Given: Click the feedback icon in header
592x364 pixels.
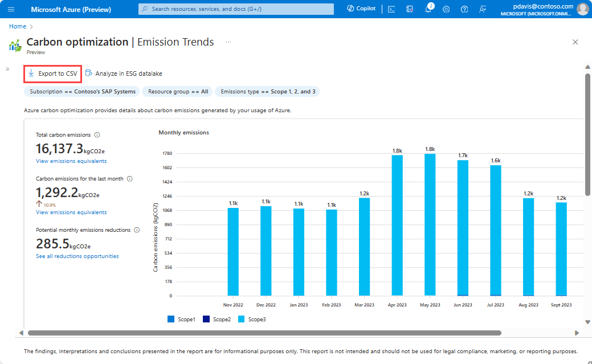Looking at the screenshot, I should click(x=483, y=9).
